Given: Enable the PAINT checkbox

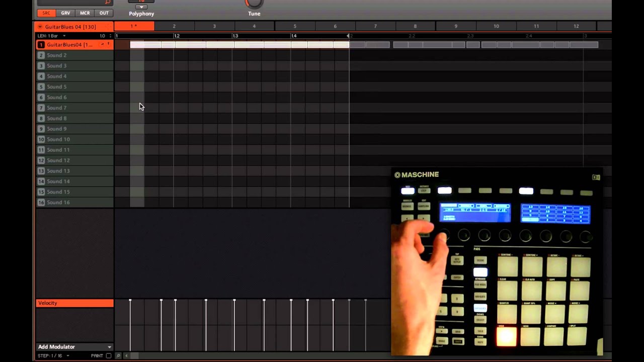Looking at the screenshot, I should pos(108,355).
